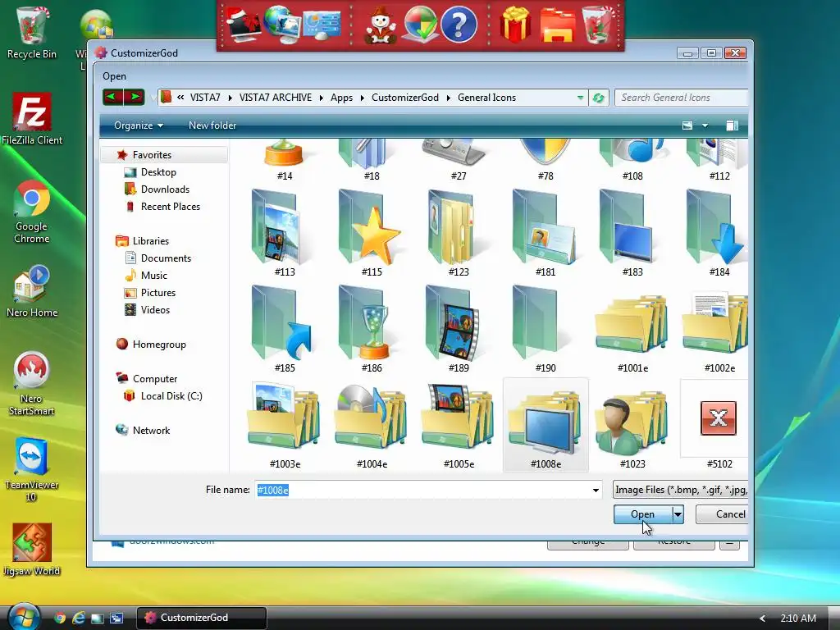
Task: Open TeamViewer 10 desktop shortcut
Action: point(32,470)
